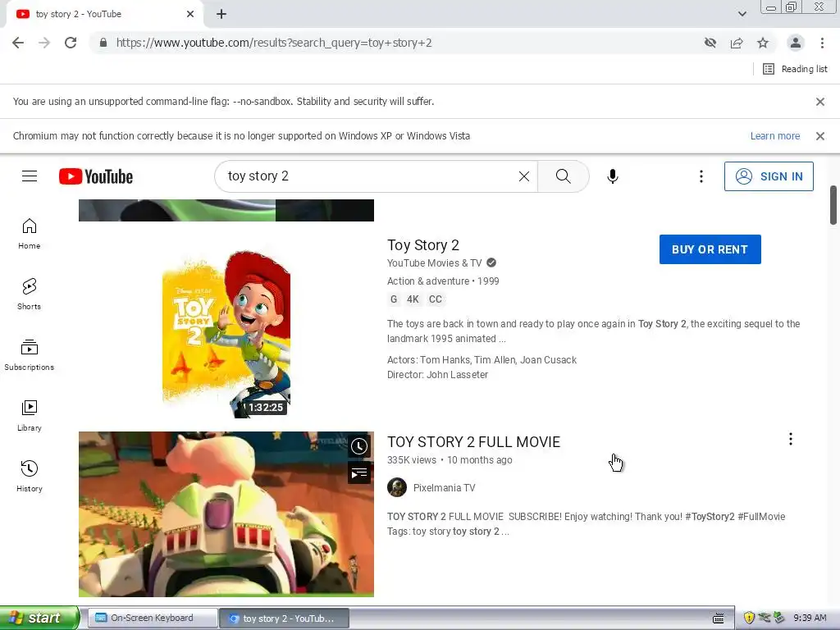Go forward with the browser forward arrow
This screenshot has width=840, height=630.
coord(44,43)
